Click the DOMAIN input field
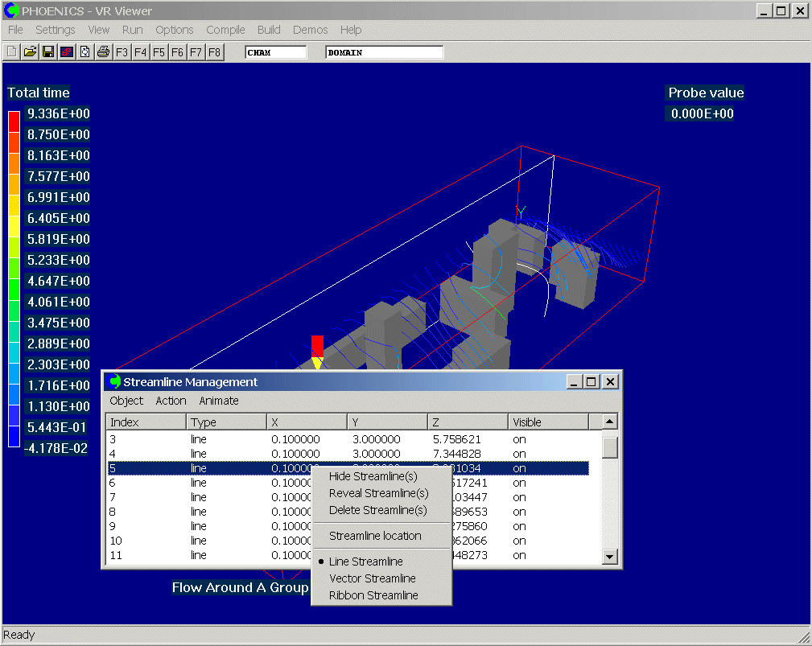Image resolution: width=812 pixels, height=646 pixels. tap(384, 52)
